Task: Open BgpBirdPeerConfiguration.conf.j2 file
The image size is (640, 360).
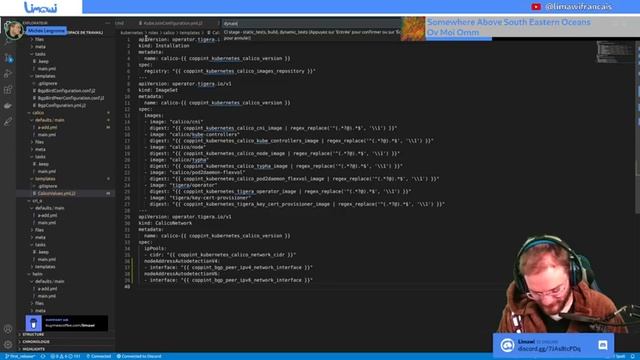Action: click(x=68, y=98)
